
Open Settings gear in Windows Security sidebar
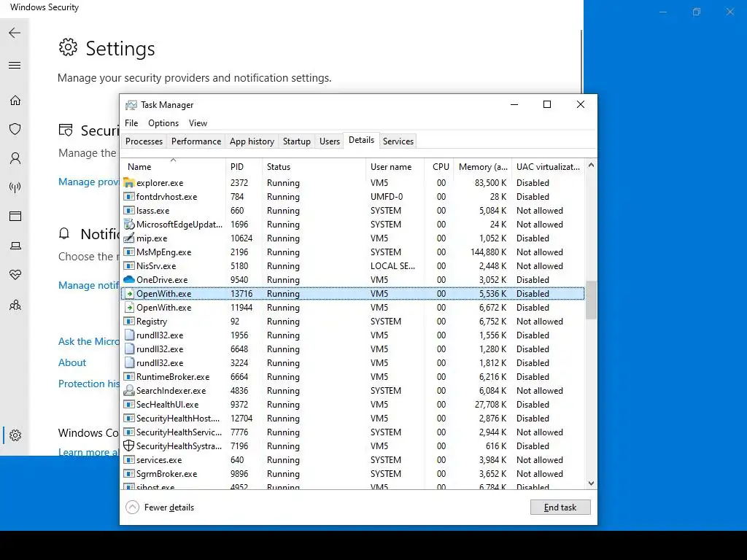click(x=15, y=435)
